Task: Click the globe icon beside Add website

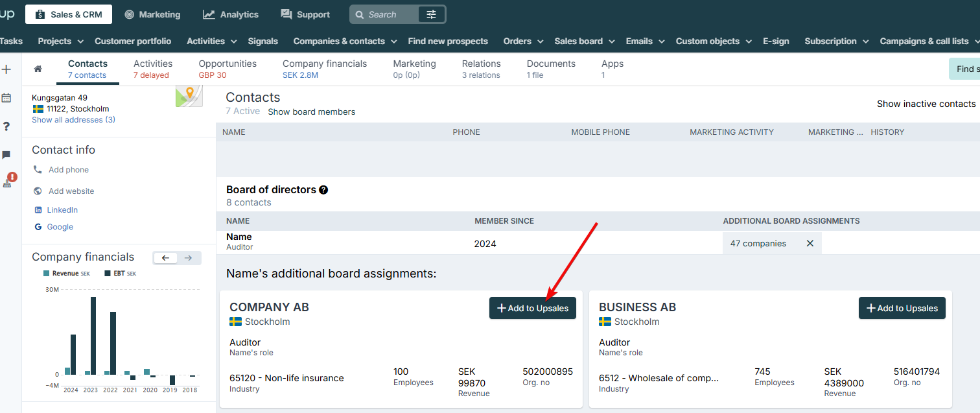Action: coord(38,191)
